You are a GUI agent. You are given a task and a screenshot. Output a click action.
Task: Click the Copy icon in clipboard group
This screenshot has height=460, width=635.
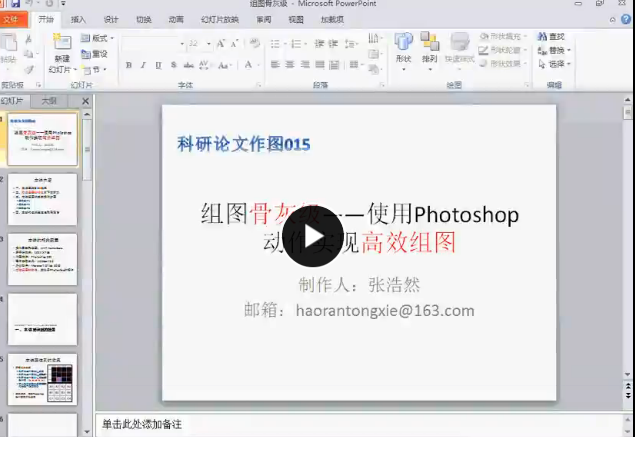point(28,54)
